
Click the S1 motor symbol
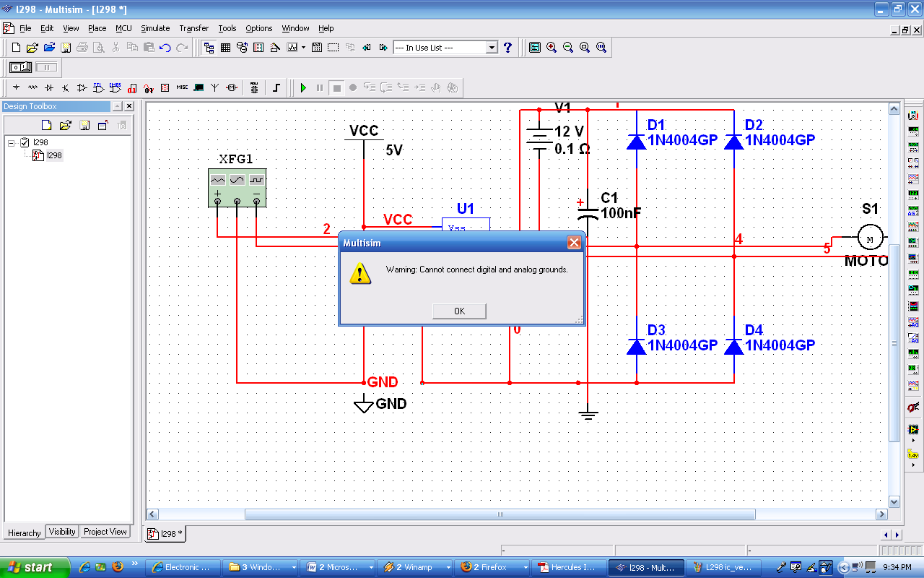coord(870,238)
